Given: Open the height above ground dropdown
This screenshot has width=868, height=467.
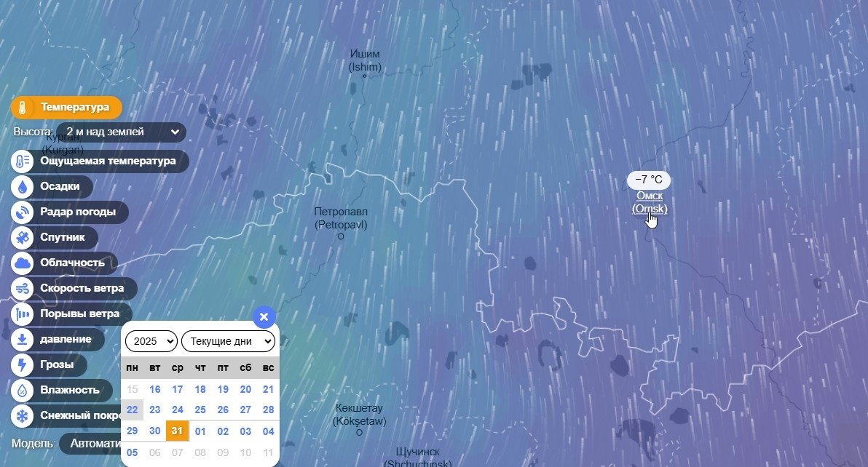Looking at the screenshot, I should point(121,132).
